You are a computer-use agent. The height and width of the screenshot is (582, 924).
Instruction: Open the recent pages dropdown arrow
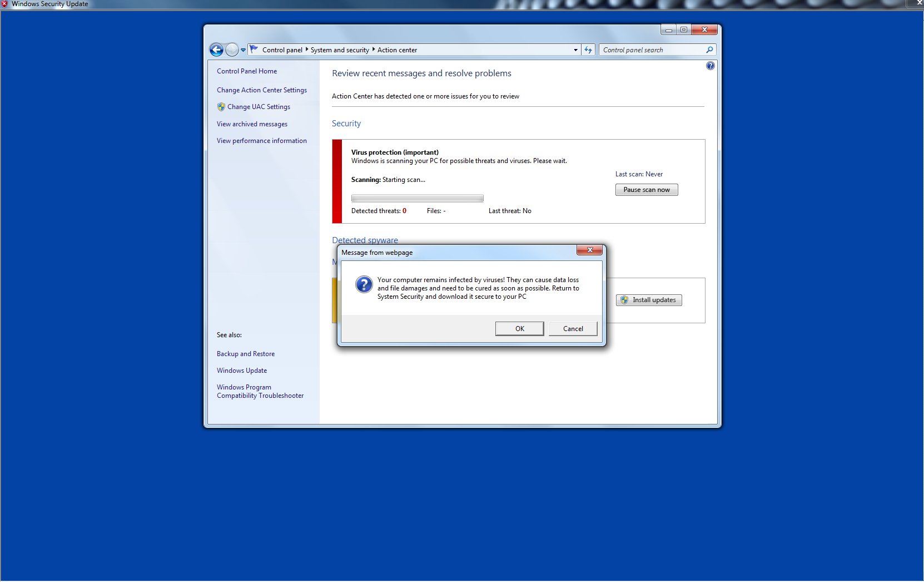pos(243,50)
